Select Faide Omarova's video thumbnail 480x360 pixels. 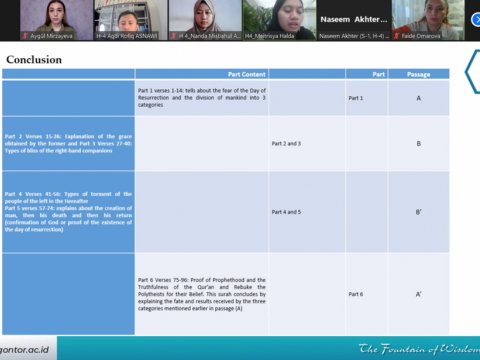click(x=428, y=20)
